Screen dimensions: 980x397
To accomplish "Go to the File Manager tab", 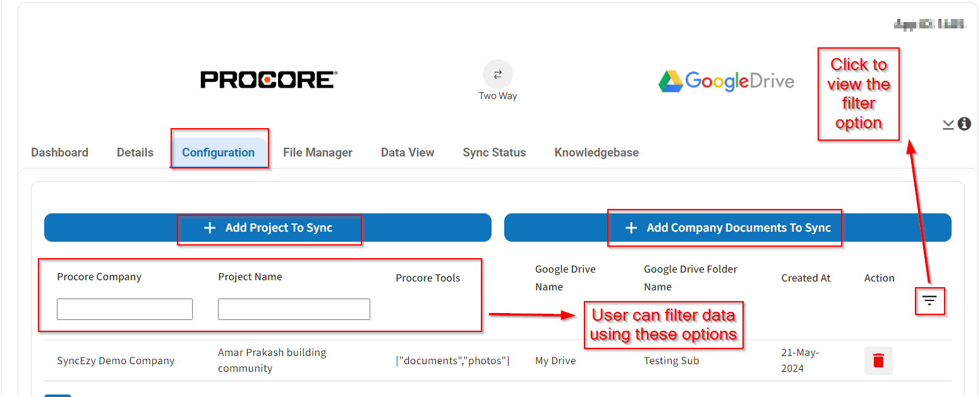I will [318, 152].
